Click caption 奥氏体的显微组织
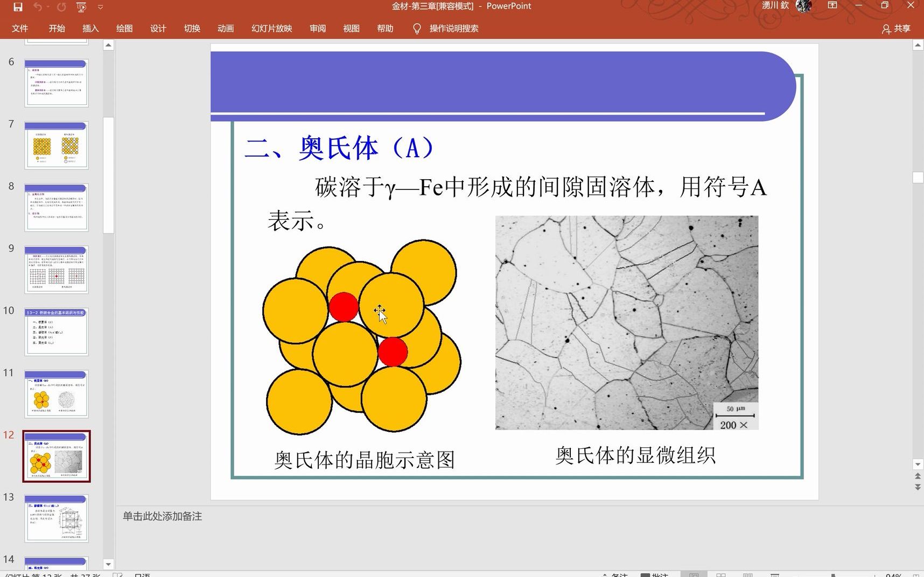 635,455
